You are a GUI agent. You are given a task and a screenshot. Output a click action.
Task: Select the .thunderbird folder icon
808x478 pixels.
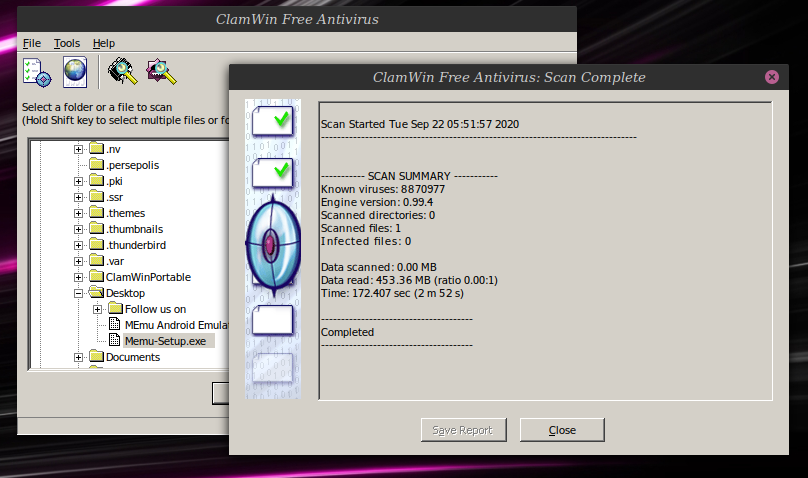[x=96, y=244]
